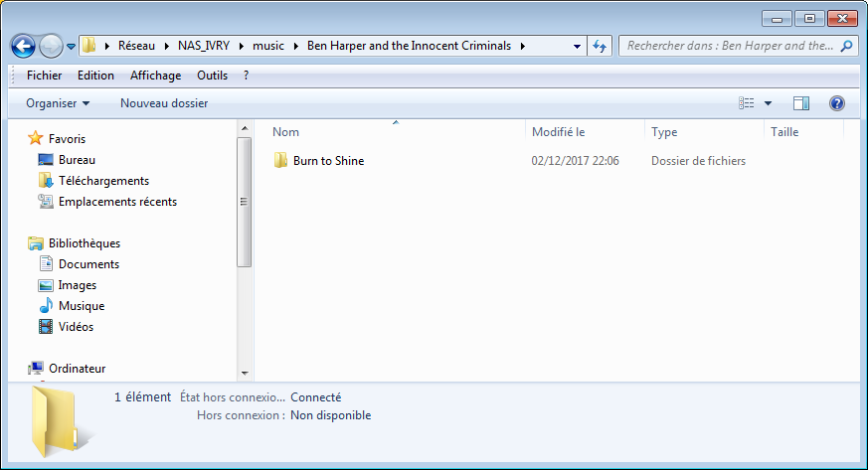Click the greyed Forward arrow button
The height and width of the screenshot is (470, 868).
pos(51,47)
